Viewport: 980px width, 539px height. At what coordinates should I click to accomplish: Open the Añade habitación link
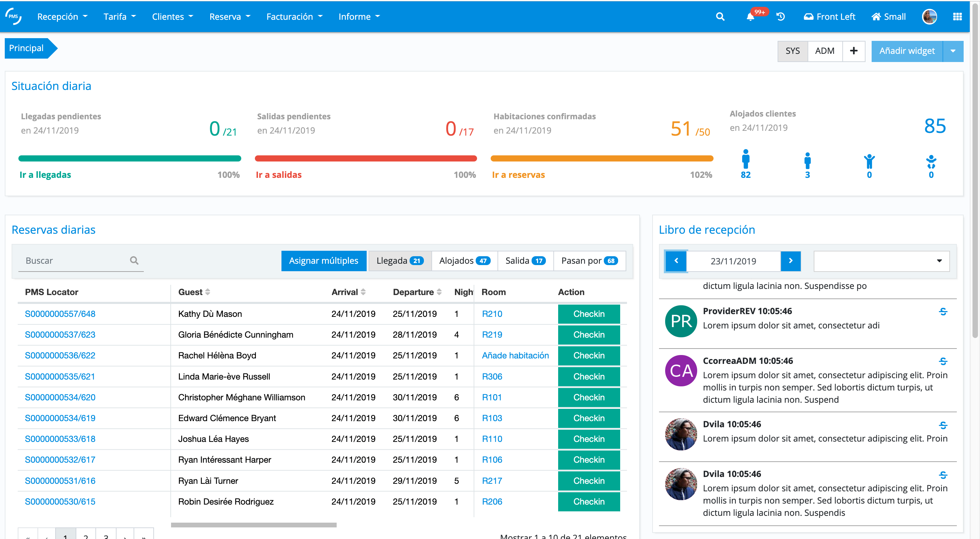click(x=515, y=355)
